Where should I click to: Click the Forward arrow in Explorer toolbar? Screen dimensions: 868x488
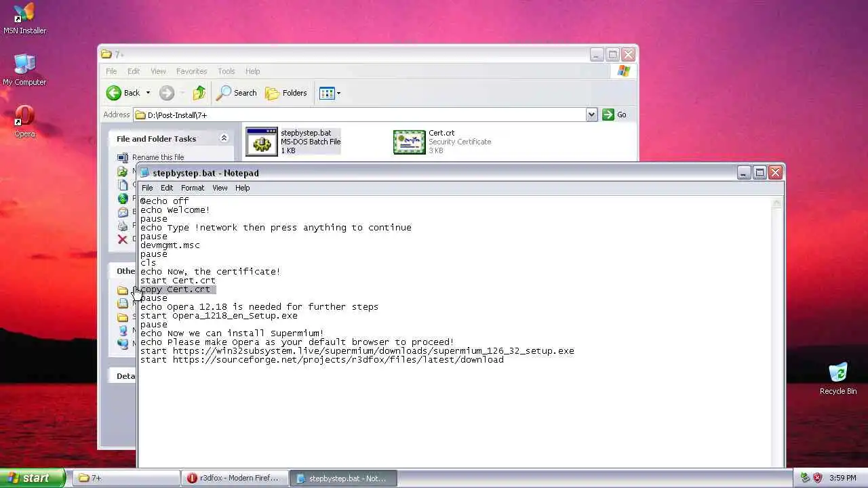point(167,93)
